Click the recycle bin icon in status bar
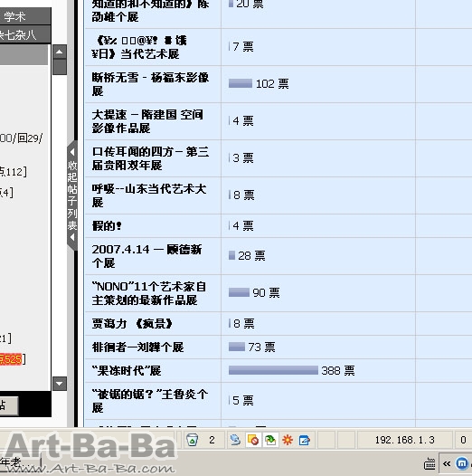 (192, 440)
